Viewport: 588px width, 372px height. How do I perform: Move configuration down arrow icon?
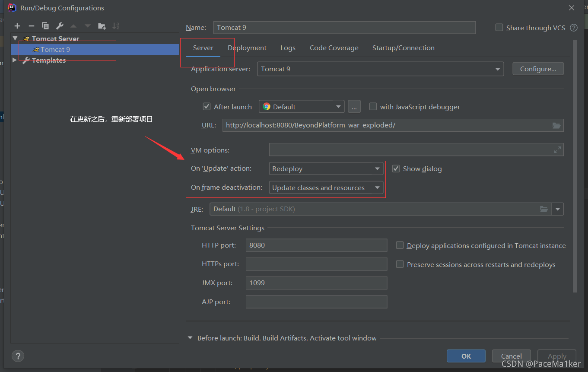pos(88,26)
